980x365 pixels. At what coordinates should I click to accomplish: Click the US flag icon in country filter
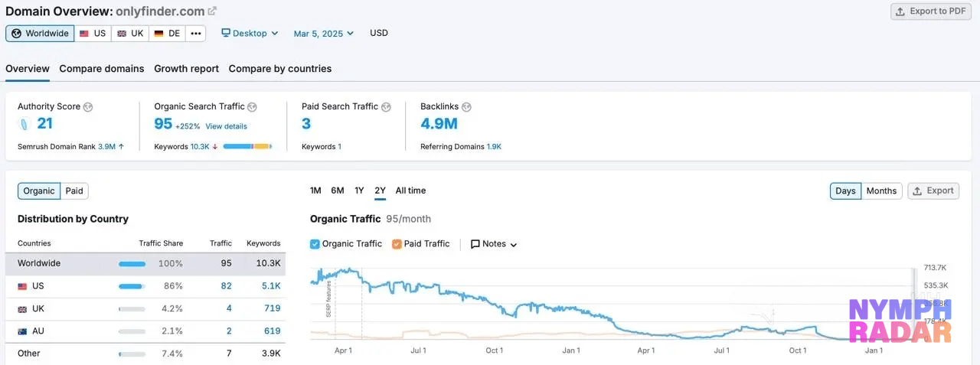point(84,34)
